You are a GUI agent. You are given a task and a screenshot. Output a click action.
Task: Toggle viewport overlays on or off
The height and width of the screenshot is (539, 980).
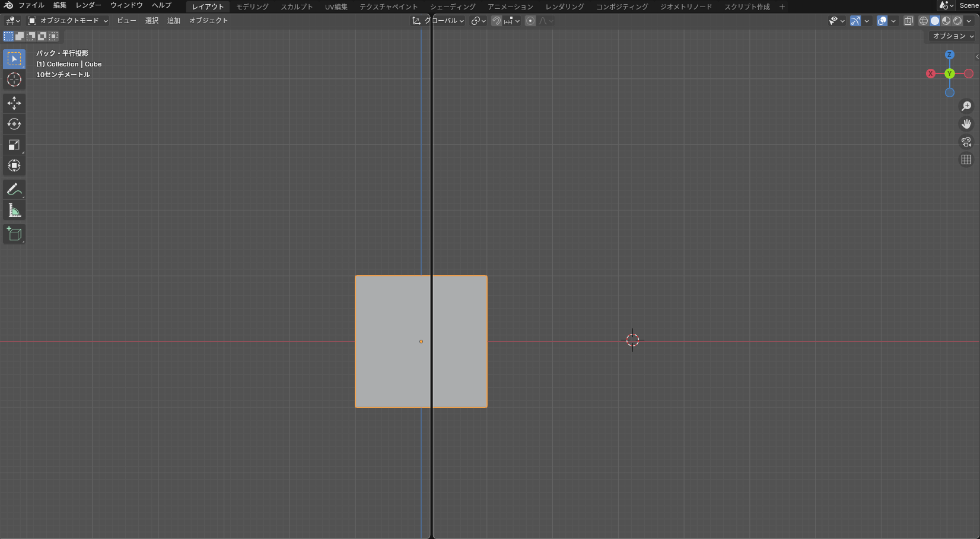click(x=882, y=21)
